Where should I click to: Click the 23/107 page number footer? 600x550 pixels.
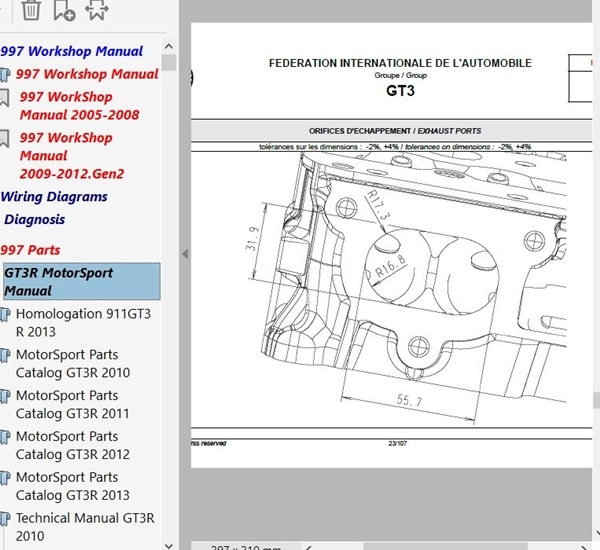pyautogui.click(x=398, y=444)
